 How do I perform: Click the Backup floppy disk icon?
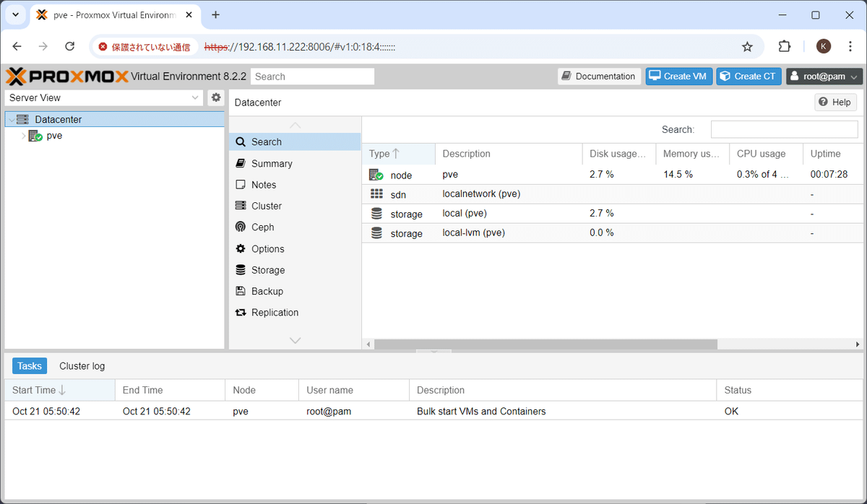tap(241, 291)
